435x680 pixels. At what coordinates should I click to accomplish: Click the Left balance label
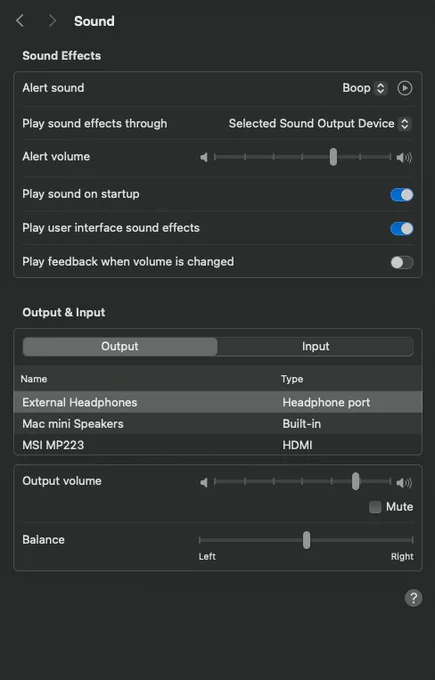coord(207,556)
